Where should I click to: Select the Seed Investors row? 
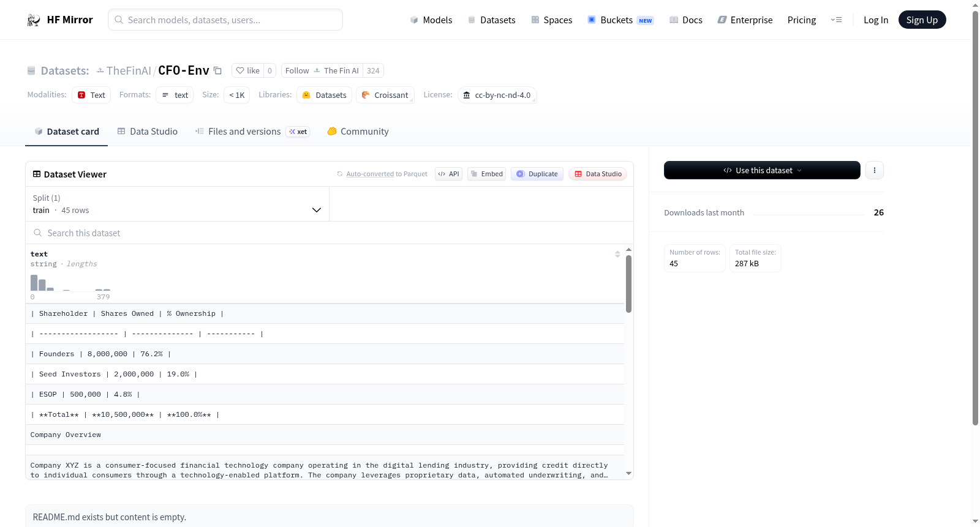(x=325, y=374)
